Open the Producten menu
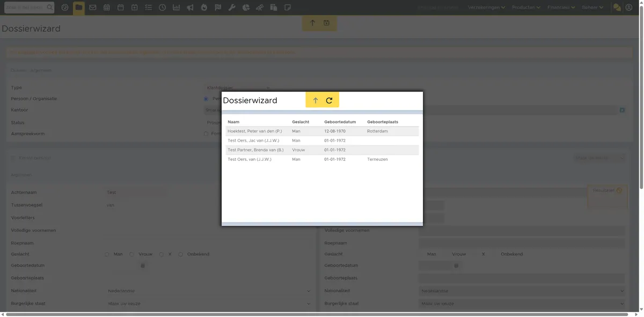The image size is (644, 317). [x=526, y=8]
